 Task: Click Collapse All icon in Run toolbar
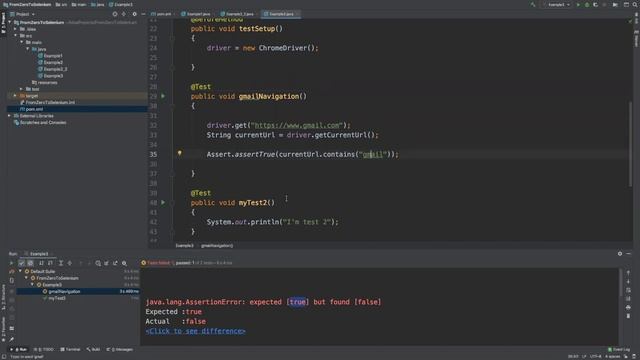click(x=69, y=263)
